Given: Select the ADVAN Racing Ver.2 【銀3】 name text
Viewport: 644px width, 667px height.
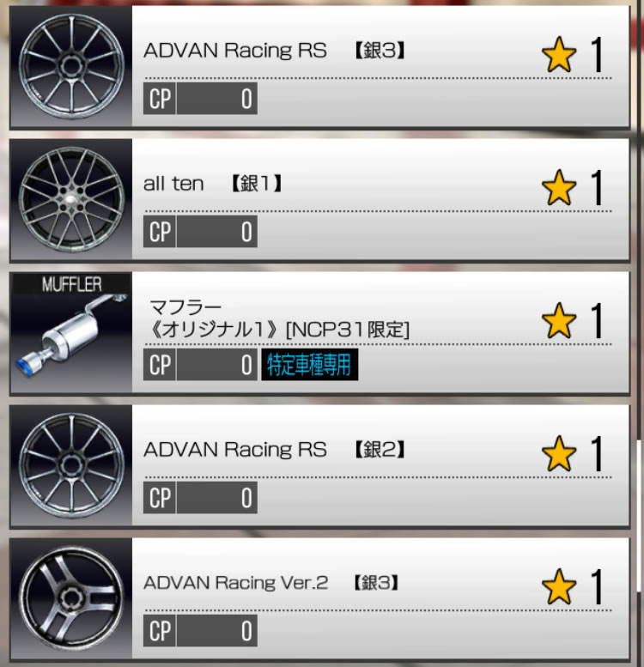Looking at the screenshot, I should pyautogui.click(x=271, y=583).
